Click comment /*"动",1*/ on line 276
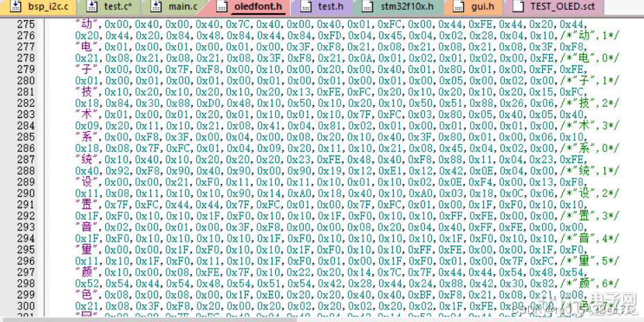 tap(589, 35)
